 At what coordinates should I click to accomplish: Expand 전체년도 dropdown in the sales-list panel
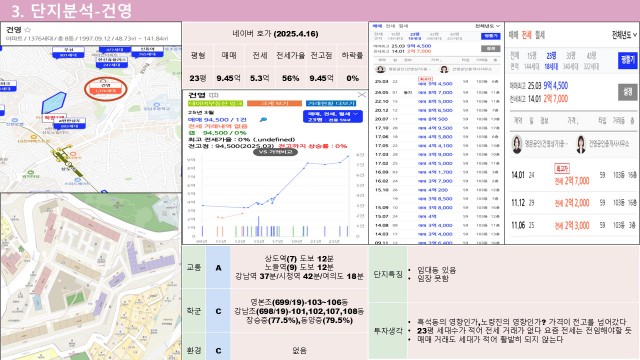[487, 26]
